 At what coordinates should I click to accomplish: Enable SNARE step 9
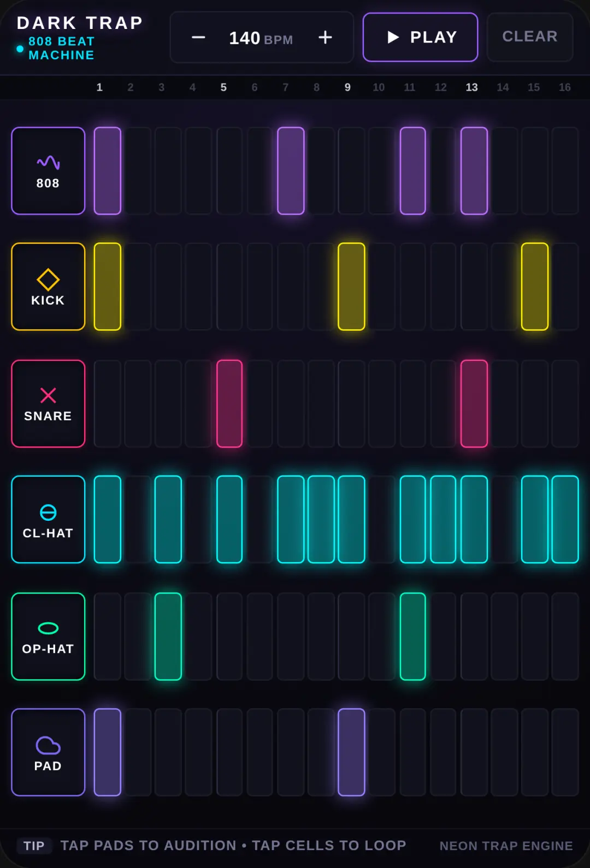point(351,403)
